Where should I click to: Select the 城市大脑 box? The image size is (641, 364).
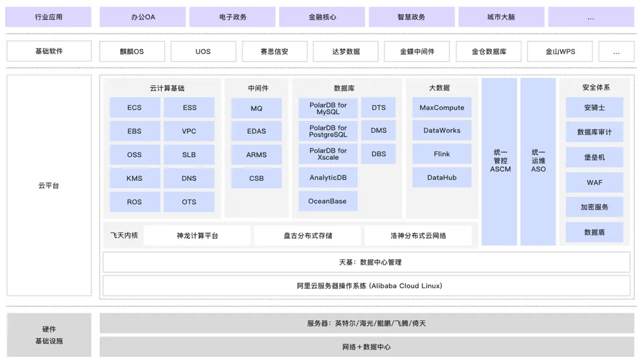501,17
